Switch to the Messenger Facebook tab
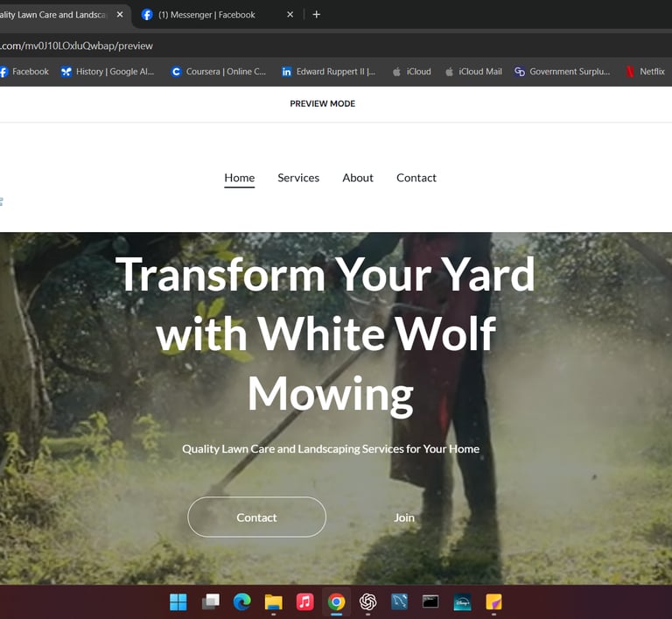Screen dimensions: 672x619 click(x=219, y=15)
